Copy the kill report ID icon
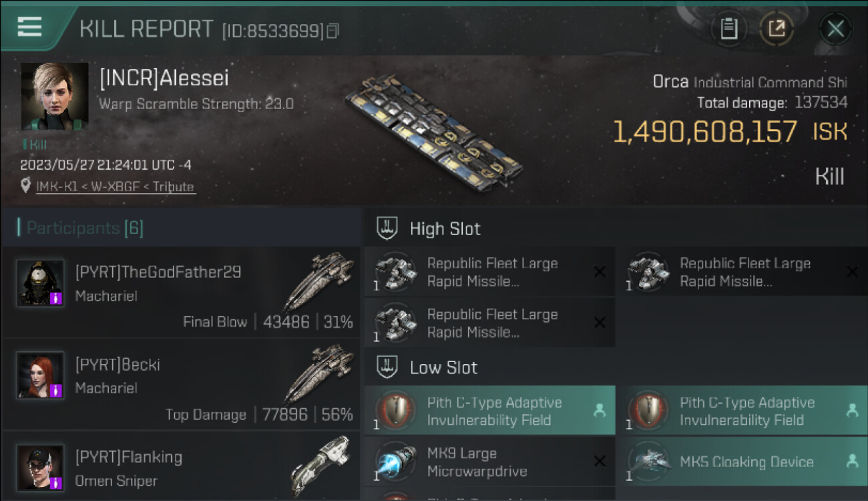868x501 pixels. [333, 31]
